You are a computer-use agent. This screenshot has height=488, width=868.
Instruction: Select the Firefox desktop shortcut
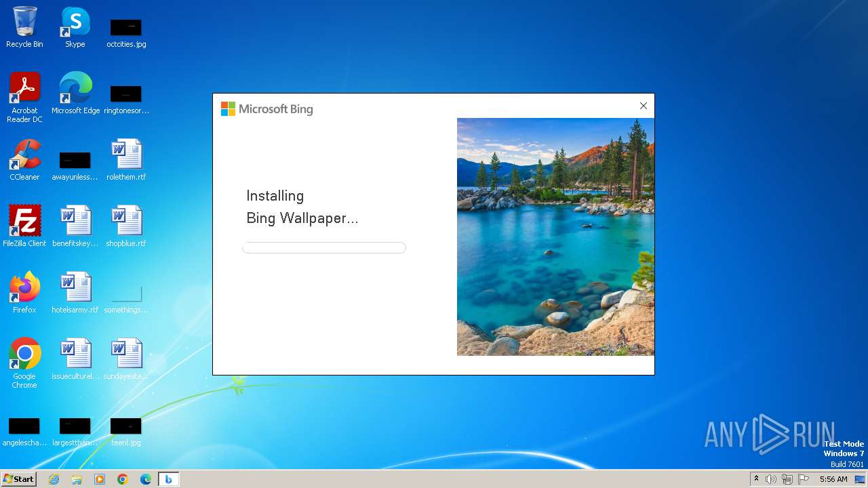[x=24, y=293]
